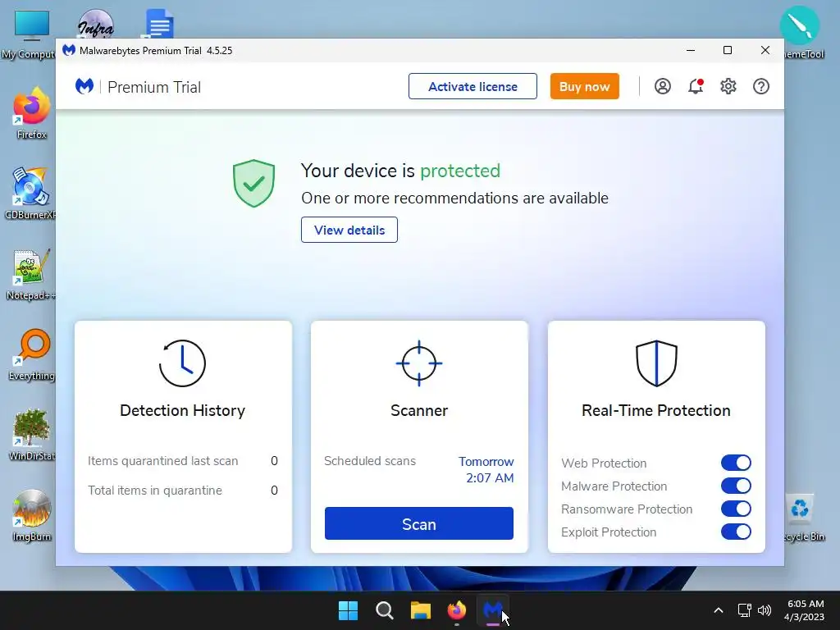Viewport: 840px width, 630px height.
Task: Open network status in system tray
Action: (744, 610)
